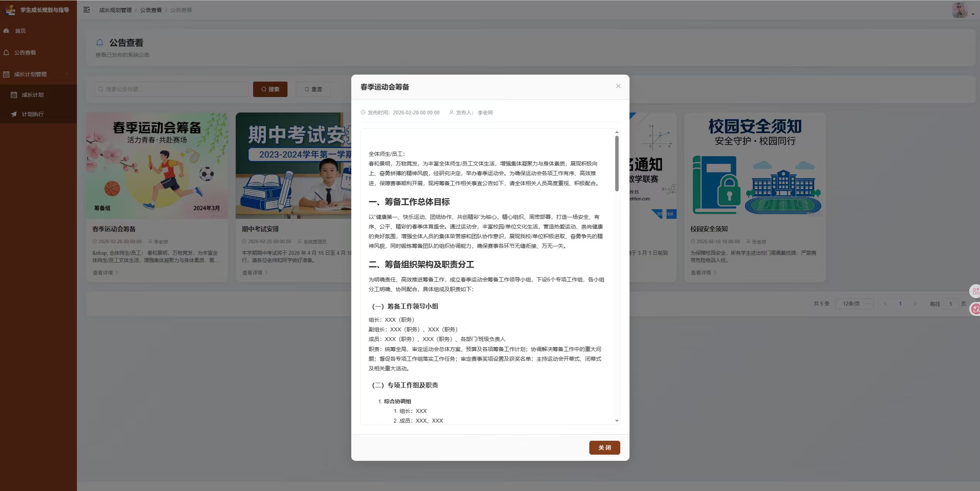Click the 搜索公告标题 search input field
The width and height of the screenshot is (980, 491).
(171, 89)
